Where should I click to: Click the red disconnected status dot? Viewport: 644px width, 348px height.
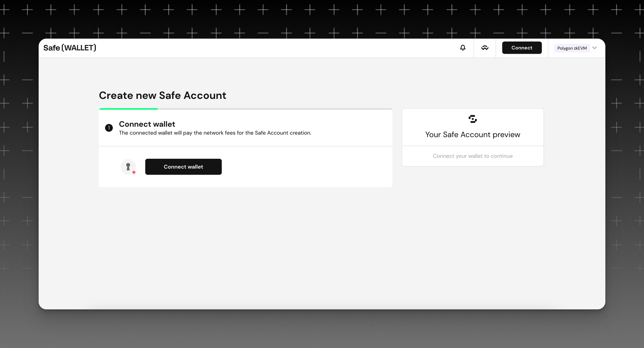(x=134, y=172)
